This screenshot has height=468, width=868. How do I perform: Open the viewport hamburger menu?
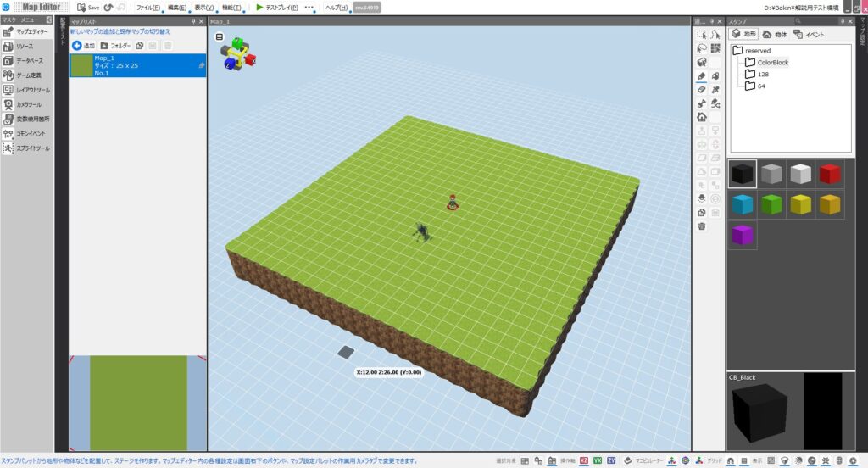coord(220,36)
